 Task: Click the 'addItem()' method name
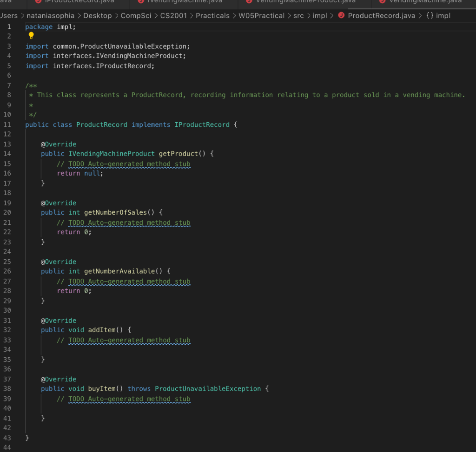point(106,330)
